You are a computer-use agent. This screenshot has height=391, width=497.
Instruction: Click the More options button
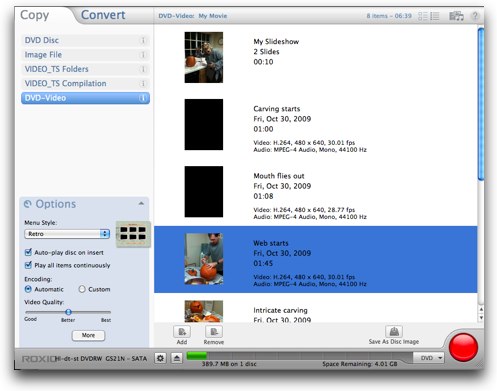click(88, 335)
